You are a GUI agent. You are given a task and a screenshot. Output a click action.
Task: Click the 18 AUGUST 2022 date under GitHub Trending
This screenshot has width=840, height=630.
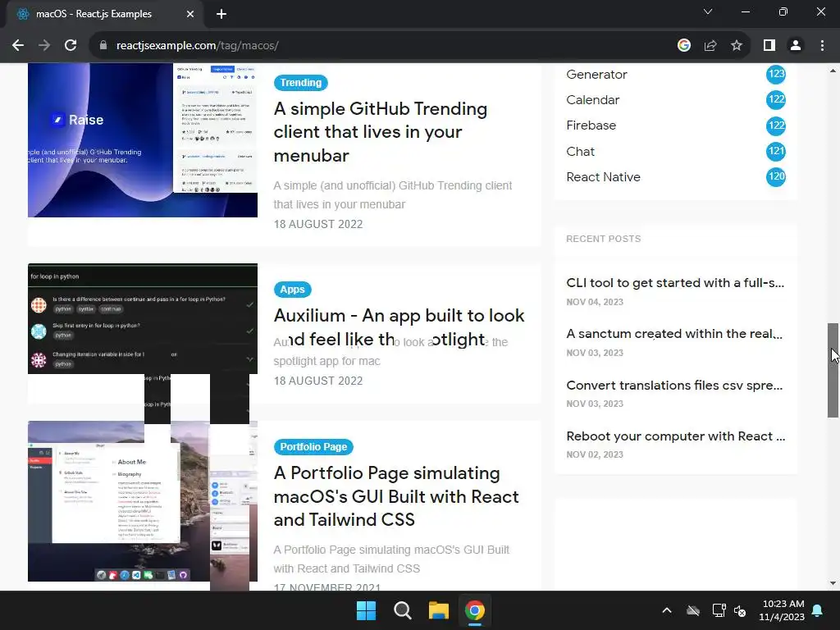pyautogui.click(x=318, y=224)
